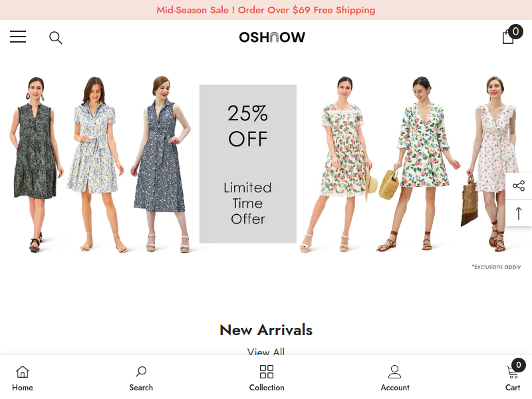Viewport: 532px width, 399px height.
Task: Select the light blue floral belted dress
Action: tap(96, 164)
